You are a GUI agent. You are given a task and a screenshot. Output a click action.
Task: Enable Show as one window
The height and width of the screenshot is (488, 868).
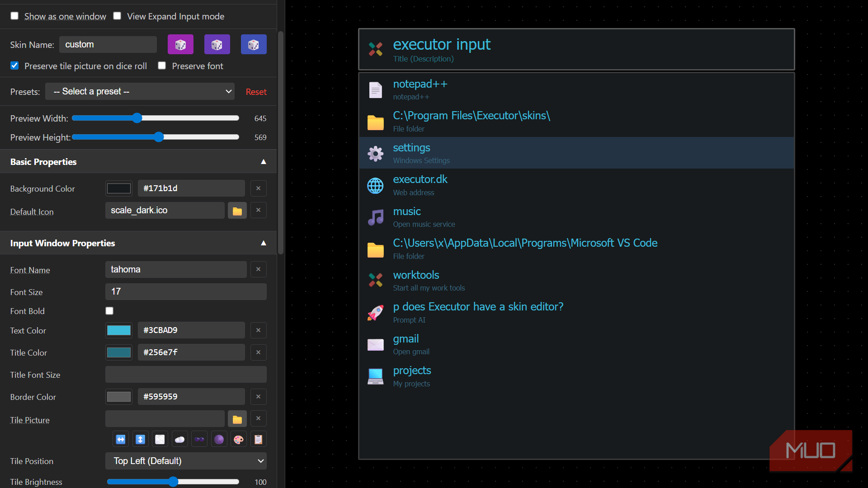pyautogui.click(x=14, y=16)
